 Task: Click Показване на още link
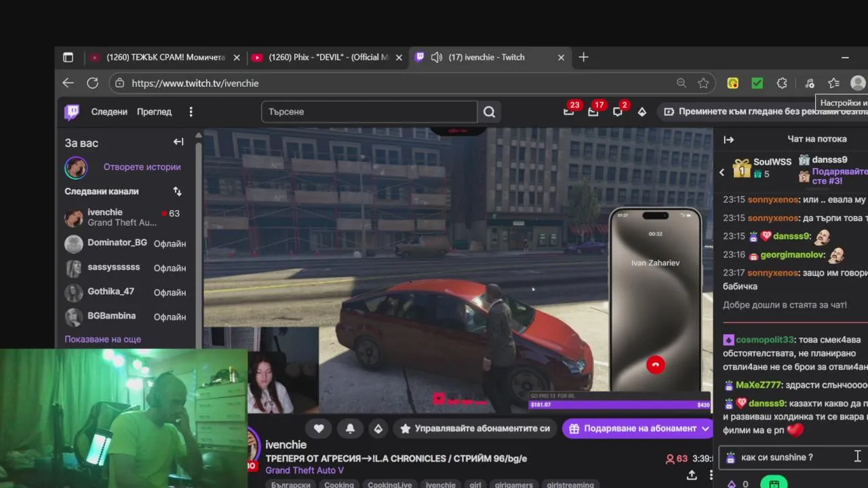(x=103, y=339)
